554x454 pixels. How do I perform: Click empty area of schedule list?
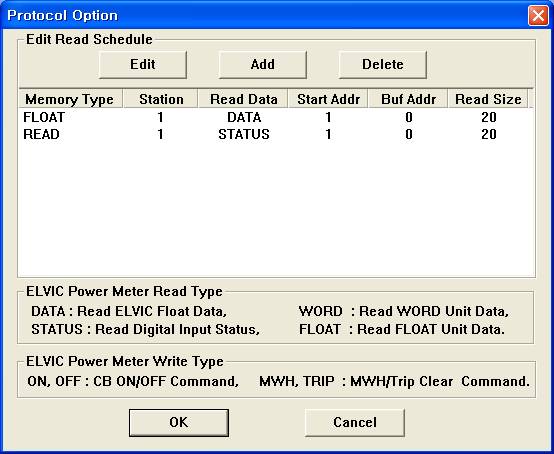pos(276,208)
